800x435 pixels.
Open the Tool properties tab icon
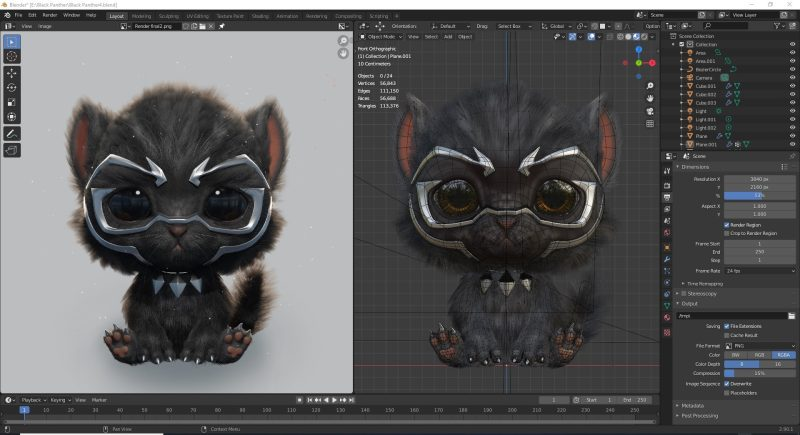coord(667,171)
